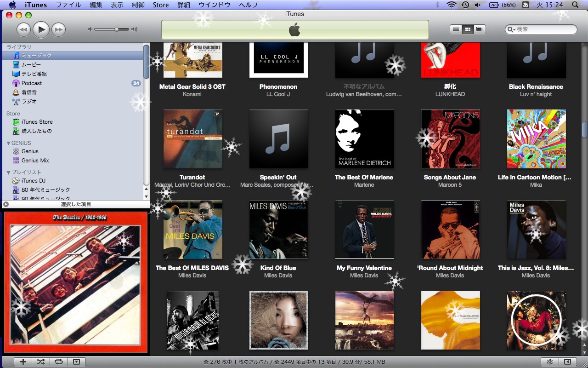The height and width of the screenshot is (368, 588).
Task: Click the Rewind (previous track) button
Action: tap(23, 30)
